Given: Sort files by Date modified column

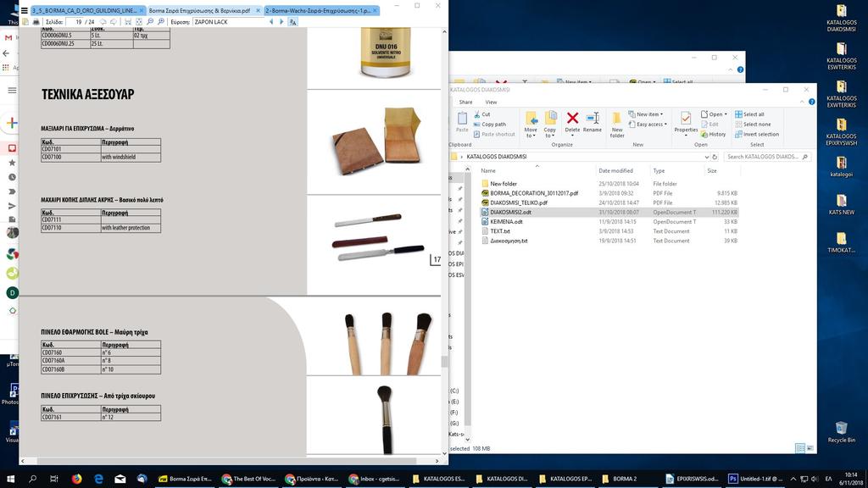Looking at the screenshot, I should coord(615,171).
